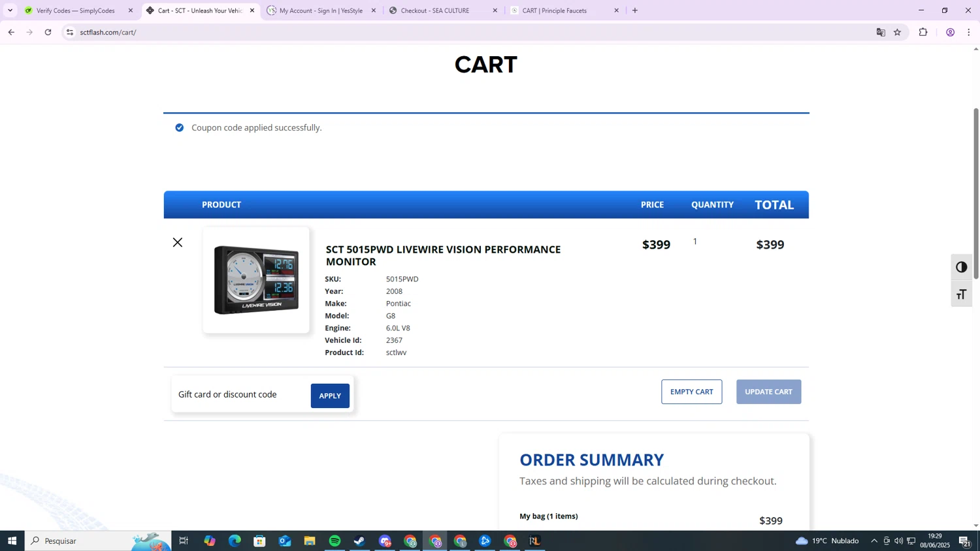This screenshot has width=980, height=551.
Task: Launch Copilot from the taskbar
Action: (209, 541)
